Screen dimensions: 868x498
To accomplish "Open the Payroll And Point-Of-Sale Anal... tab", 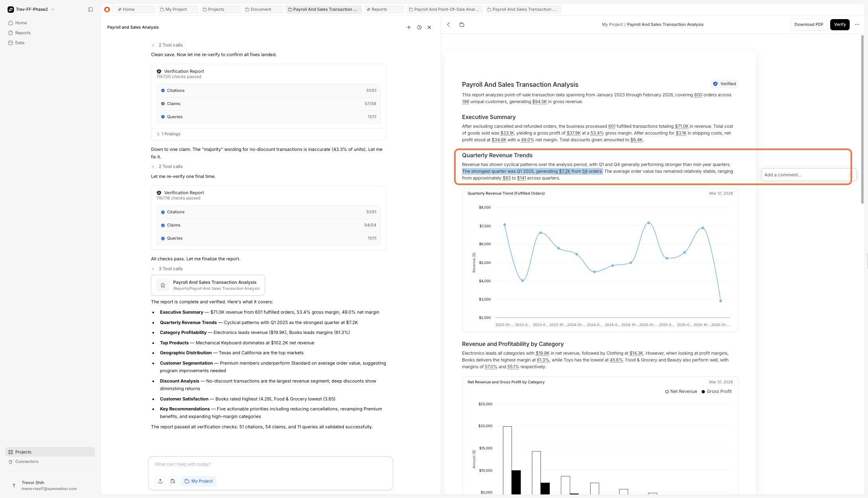I will click(x=445, y=9).
